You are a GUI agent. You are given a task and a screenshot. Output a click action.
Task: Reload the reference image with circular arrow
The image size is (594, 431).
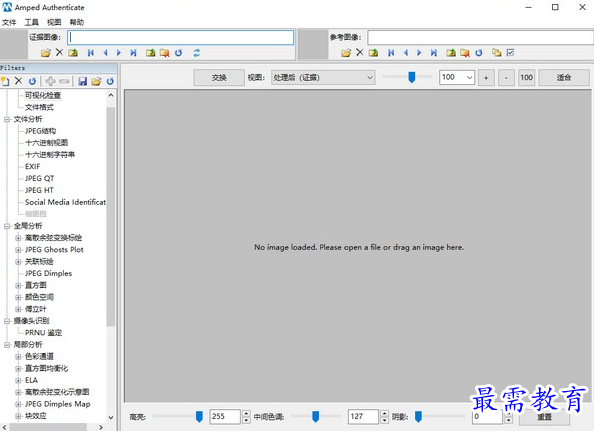point(479,53)
